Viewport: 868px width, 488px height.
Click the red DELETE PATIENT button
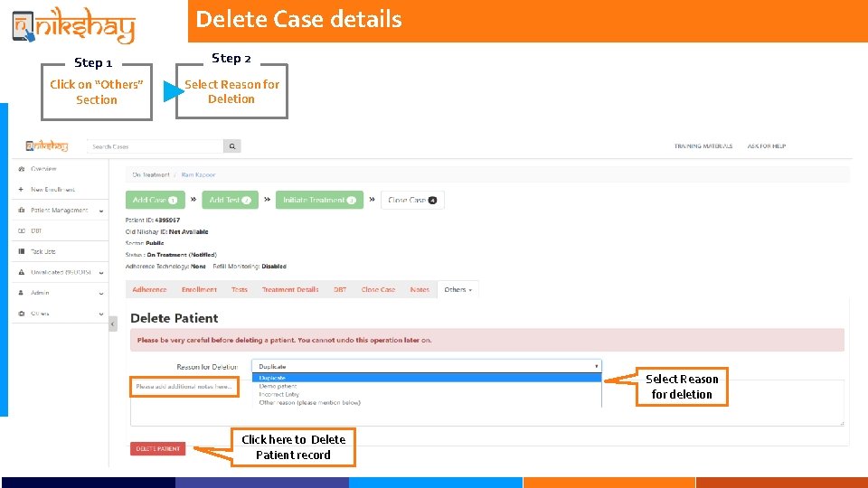coord(157,449)
